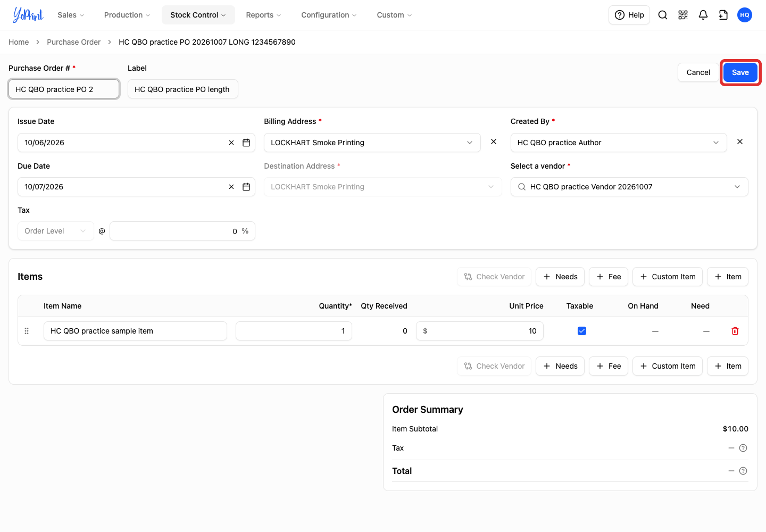Image resolution: width=766 pixels, height=532 pixels.
Task: Open the HQ user avatar menu
Action: (745, 15)
